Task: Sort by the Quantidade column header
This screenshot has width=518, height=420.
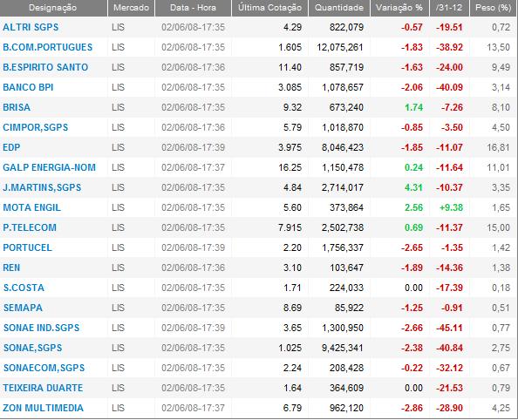Action: pos(339,8)
